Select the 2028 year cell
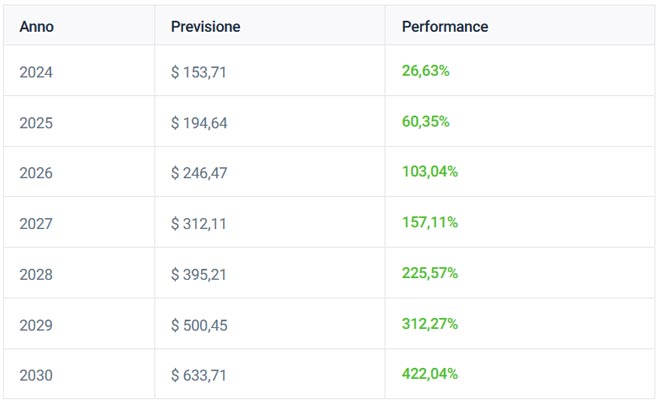Viewport: 660px width, 403px height. (x=36, y=275)
